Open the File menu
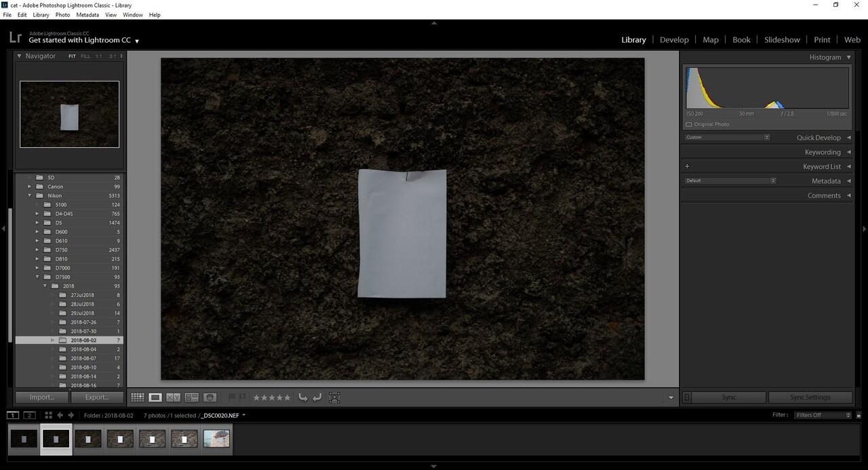The image size is (868, 470). pyautogui.click(x=7, y=15)
